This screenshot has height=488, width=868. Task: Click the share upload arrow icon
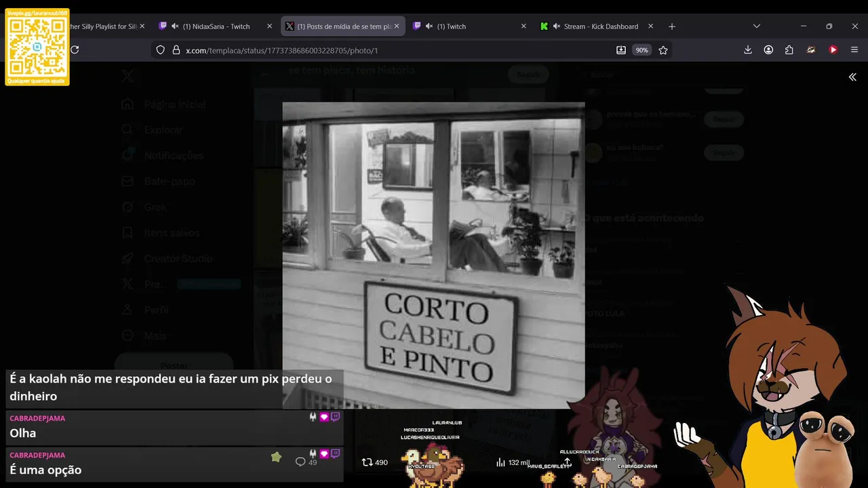tap(568, 462)
